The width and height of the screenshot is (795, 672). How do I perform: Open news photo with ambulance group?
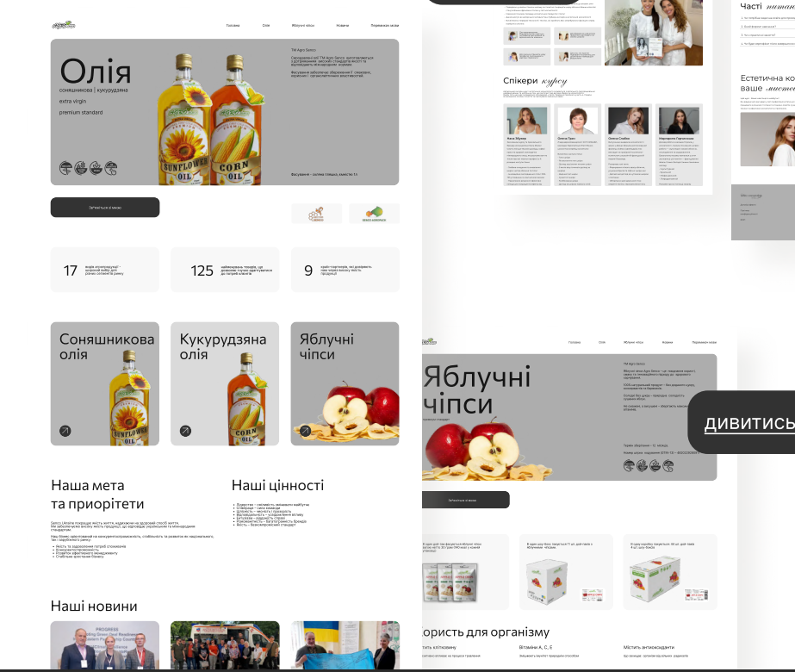225,645
